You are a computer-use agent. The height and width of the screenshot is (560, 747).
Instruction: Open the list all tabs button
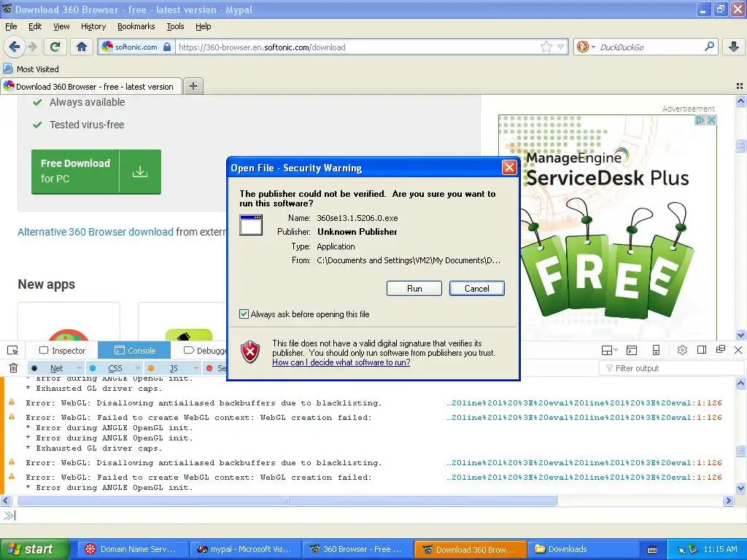click(x=740, y=86)
